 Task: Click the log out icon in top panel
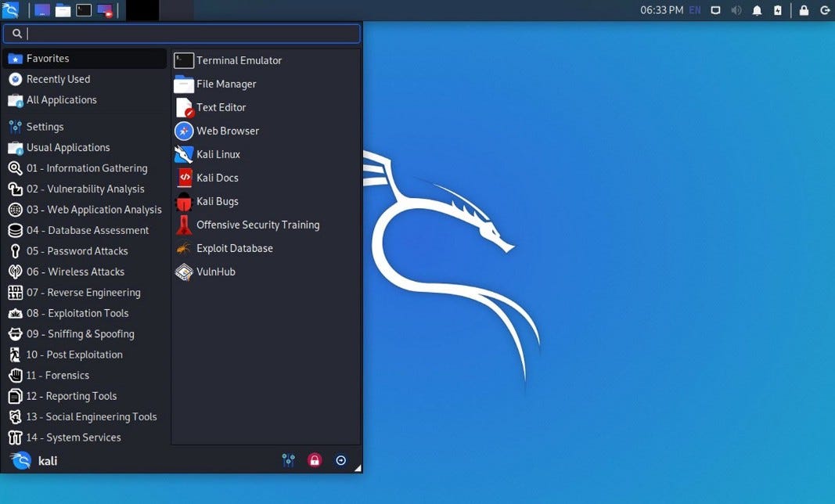coord(824,10)
